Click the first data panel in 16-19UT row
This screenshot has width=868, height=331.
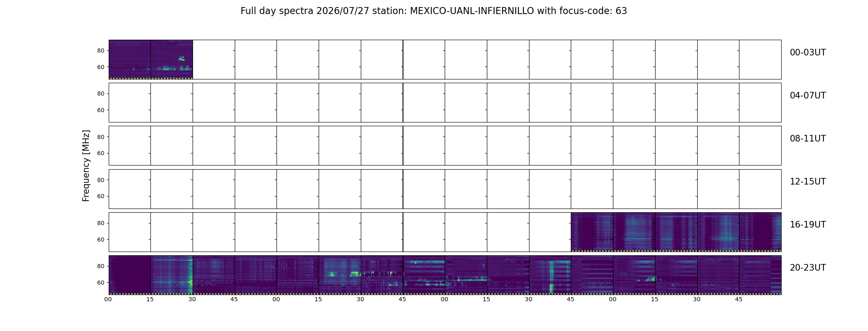pos(592,232)
